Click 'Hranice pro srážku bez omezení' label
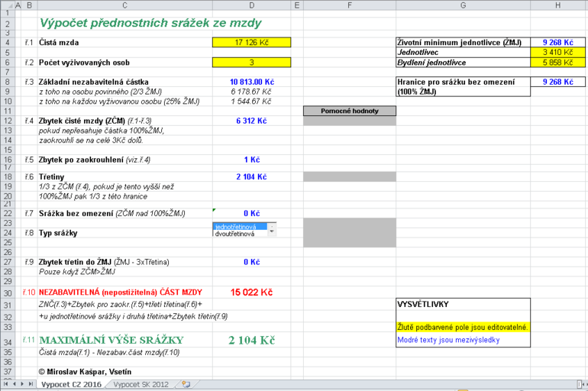This screenshot has height=391, width=588. click(456, 82)
